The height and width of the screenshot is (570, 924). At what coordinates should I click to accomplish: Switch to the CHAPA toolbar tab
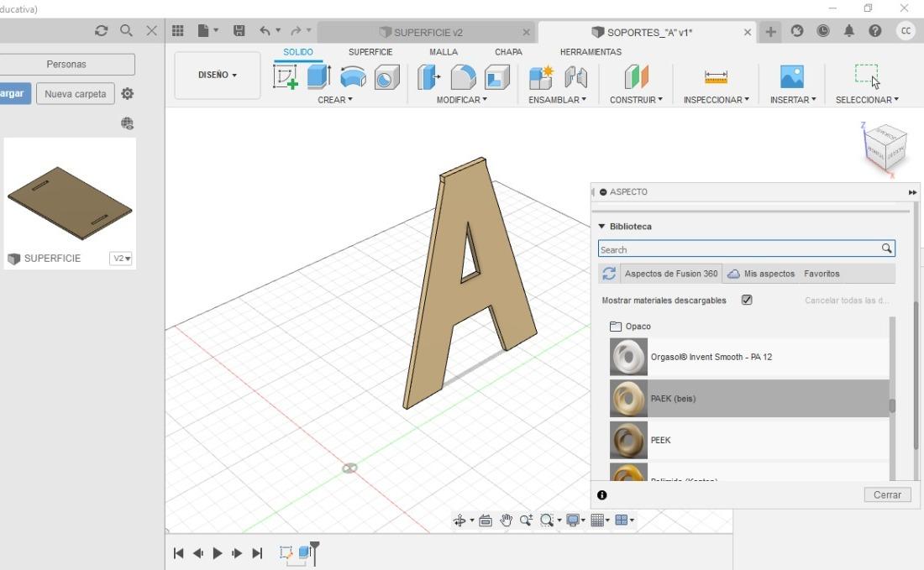(x=508, y=52)
